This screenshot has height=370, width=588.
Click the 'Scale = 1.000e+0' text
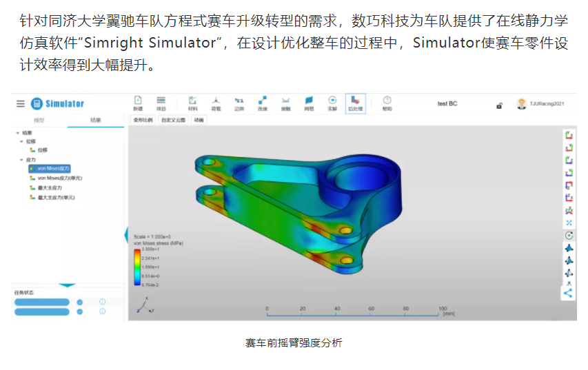[152, 237]
